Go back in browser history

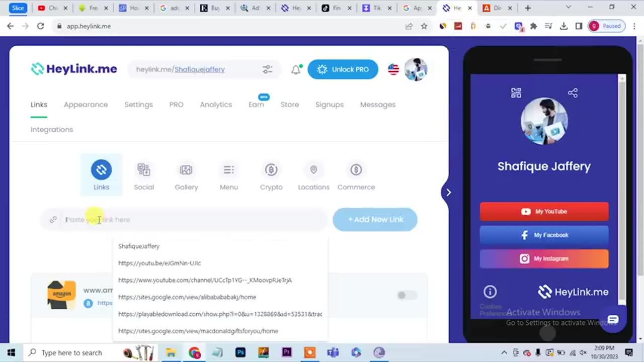click(11, 26)
